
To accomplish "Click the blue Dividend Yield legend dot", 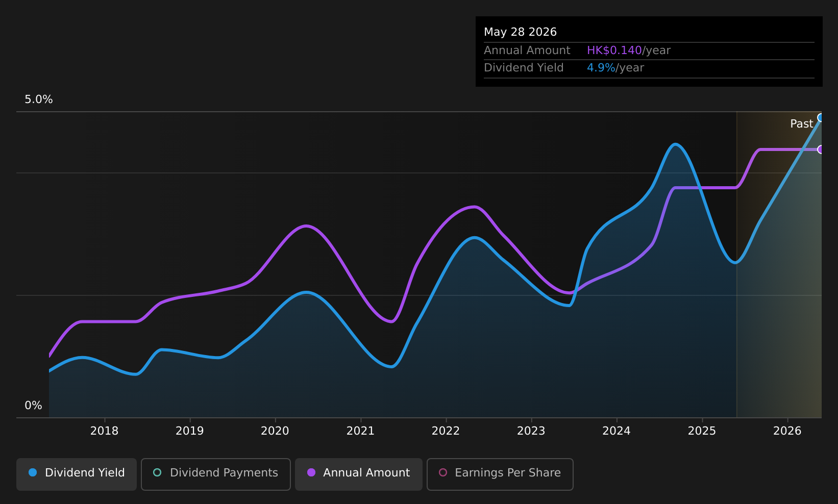I will (x=33, y=472).
